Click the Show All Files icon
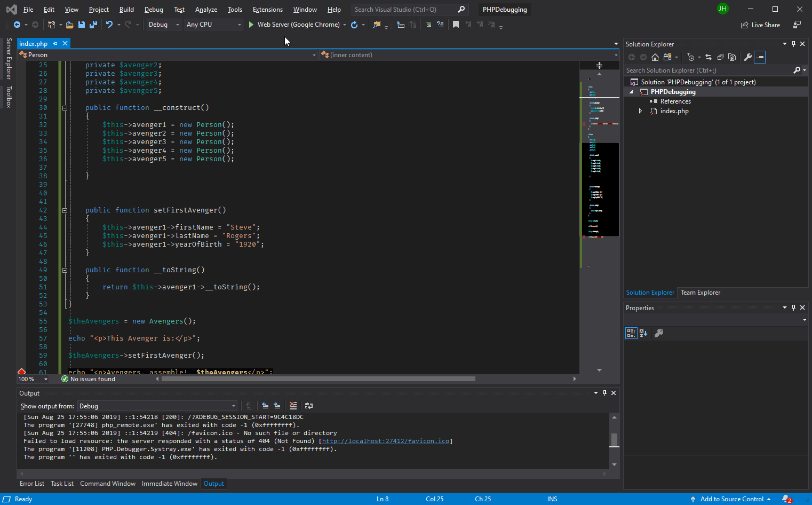 point(732,57)
